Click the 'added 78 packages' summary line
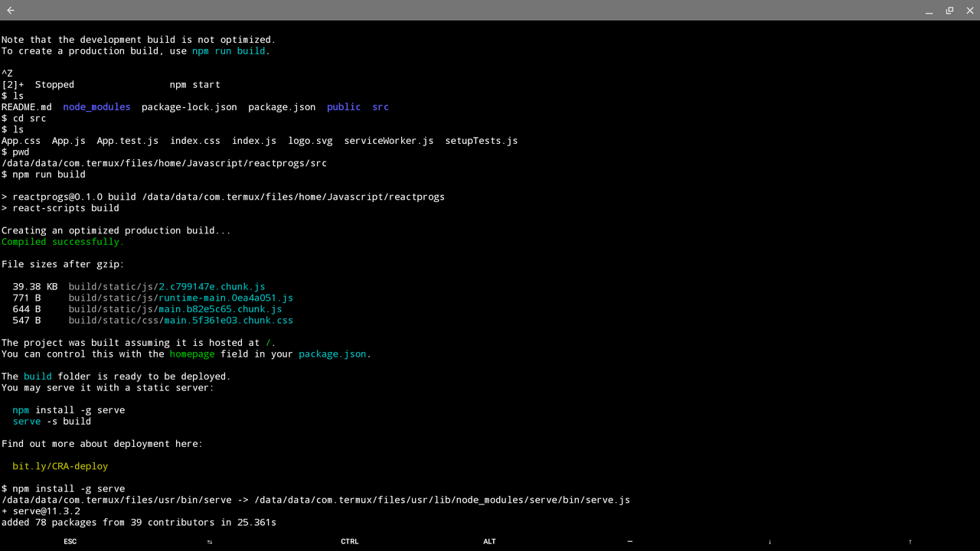The width and height of the screenshot is (980, 551). click(x=139, y=523)
